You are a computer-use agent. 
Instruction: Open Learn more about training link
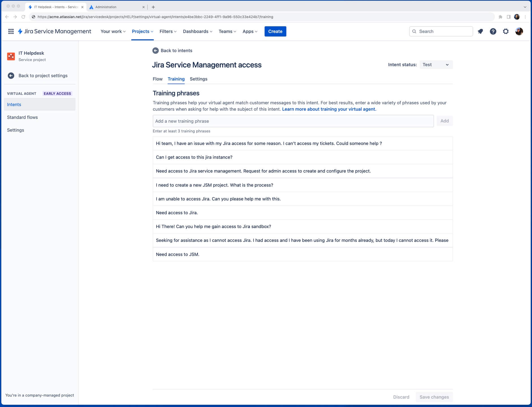pyautogui.click(x=329, y=109)
